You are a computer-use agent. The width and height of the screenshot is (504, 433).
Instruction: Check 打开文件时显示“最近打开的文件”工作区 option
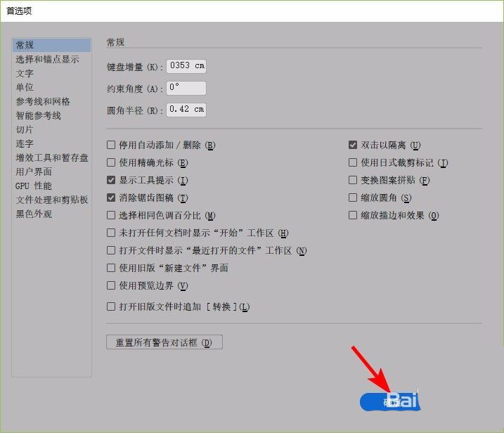[111, 250]
